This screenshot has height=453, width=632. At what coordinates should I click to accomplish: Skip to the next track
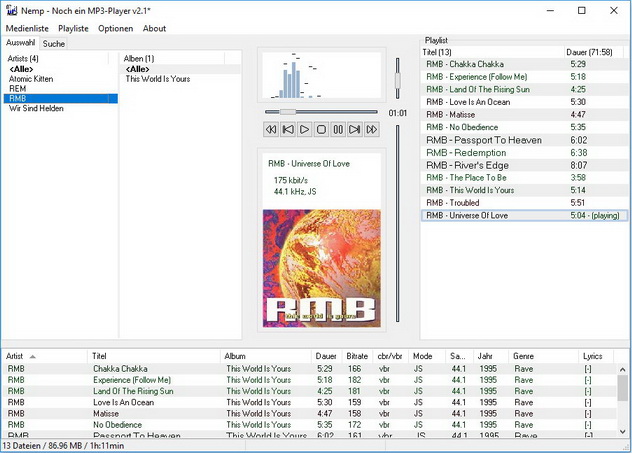pyautogui.click(x=355, y=129)
